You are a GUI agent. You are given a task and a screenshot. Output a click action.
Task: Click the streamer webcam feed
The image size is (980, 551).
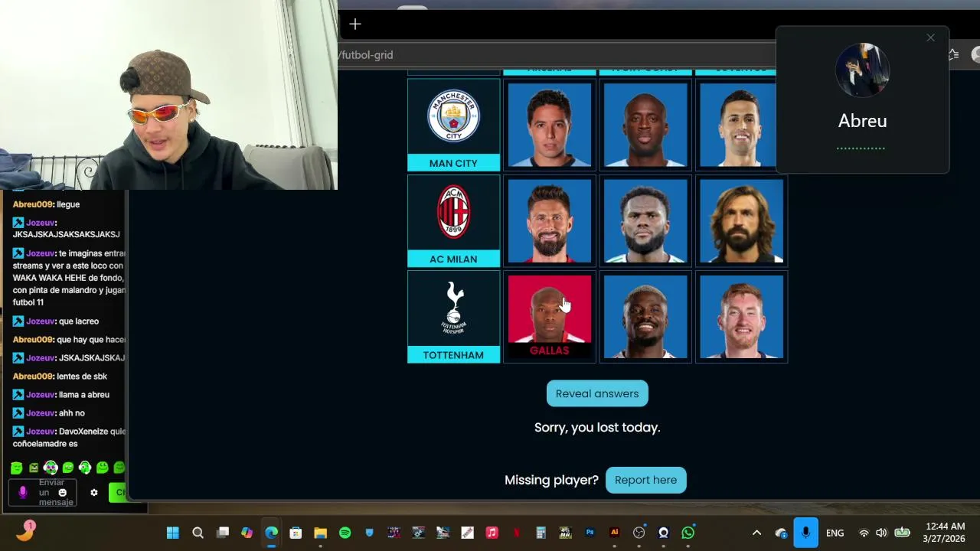(x=168, y=95)
